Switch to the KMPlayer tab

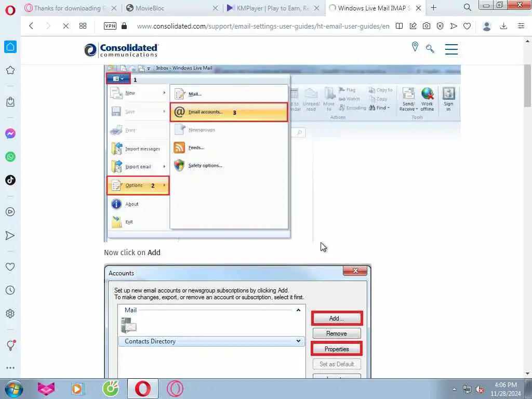coord(272,8)
